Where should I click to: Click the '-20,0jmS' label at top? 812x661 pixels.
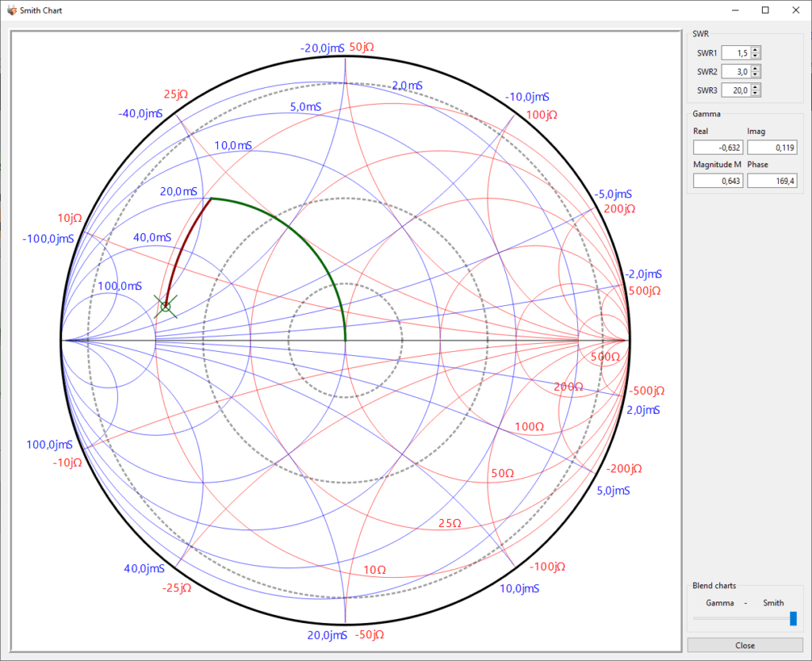click(x=322, y=48)
